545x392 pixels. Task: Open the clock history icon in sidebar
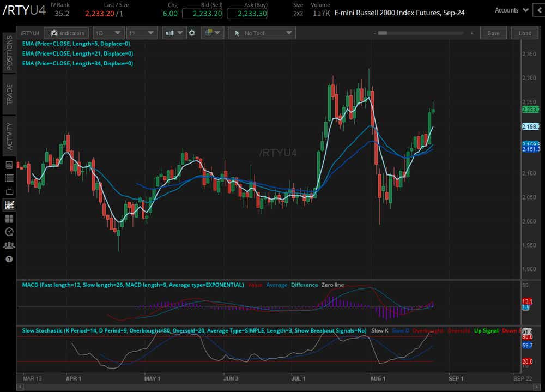coord(9,232)
